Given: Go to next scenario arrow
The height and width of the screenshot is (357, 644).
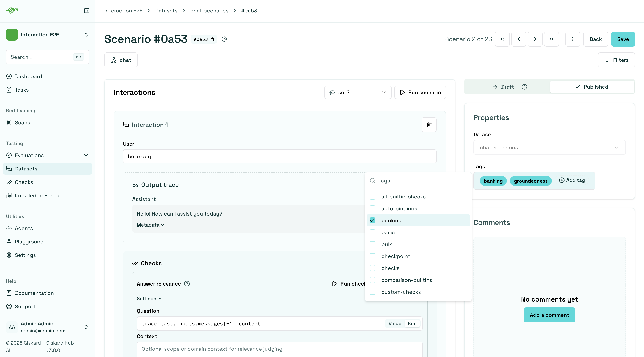Looking at the screenshot, I should (535, 39).
